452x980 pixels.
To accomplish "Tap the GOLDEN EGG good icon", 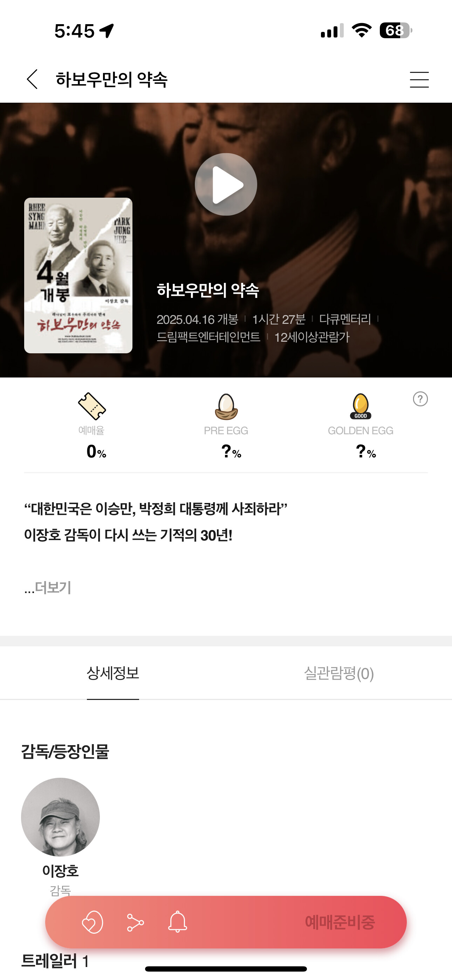I will pyautogui.click(x=360, y=406).
